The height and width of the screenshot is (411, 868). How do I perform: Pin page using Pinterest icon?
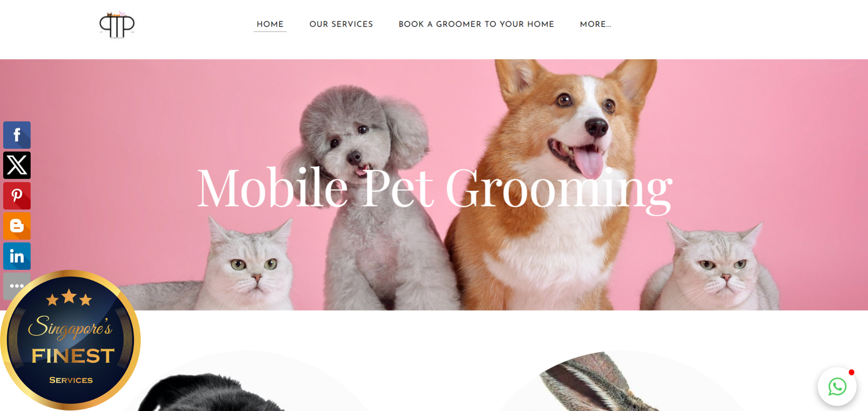click(x=17, y=196)
